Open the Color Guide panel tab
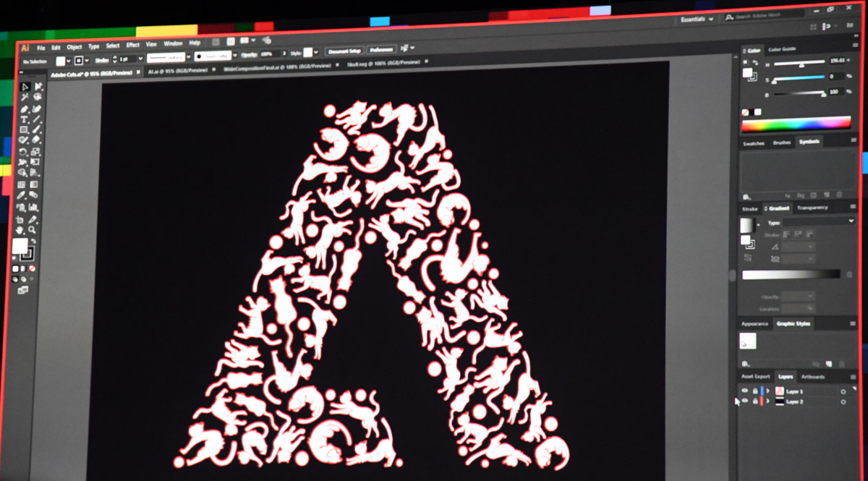Screen dimensions: 868x481 pyautogui.click(x=782, y=49)
